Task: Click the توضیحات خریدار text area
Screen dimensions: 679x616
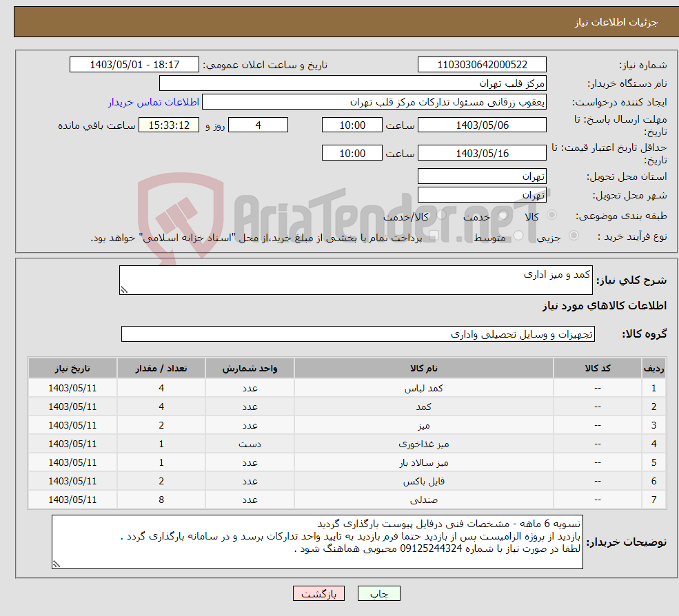Action: coord(317,542)
